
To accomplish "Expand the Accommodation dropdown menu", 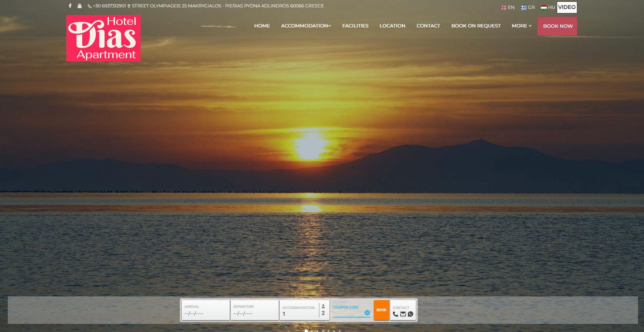I will (306, 26).
